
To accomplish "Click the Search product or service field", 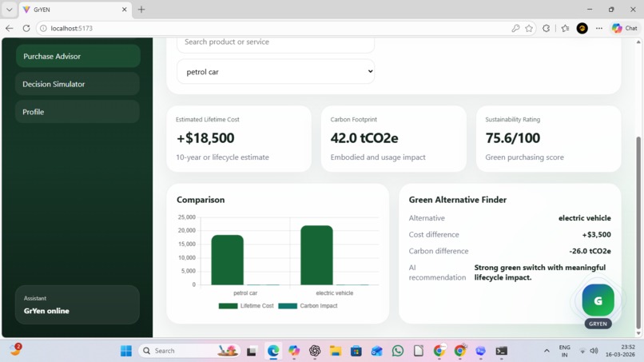I will point(276,42).
